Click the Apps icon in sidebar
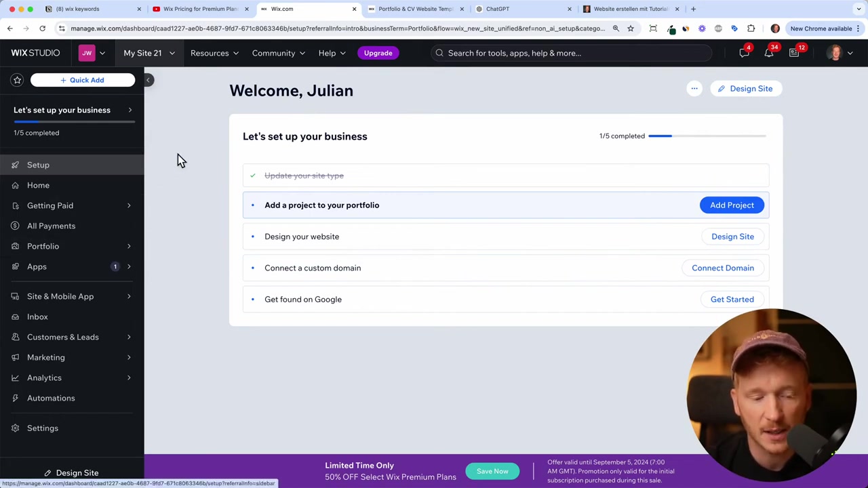The height and width of the screenshot is (488, 868). pyautogui.click(x=15, y=266)
